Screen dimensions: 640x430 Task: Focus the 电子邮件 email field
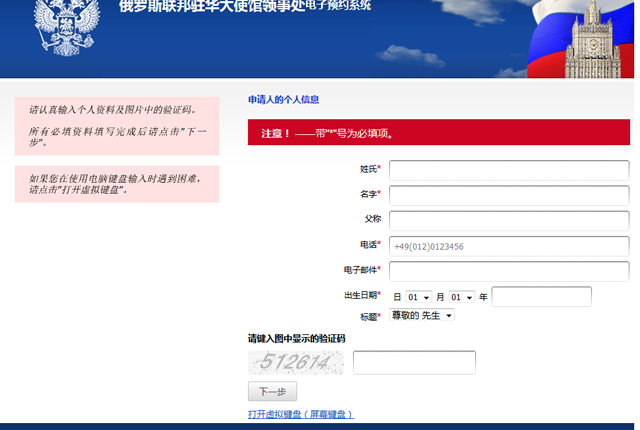click(x=509, y=271)
